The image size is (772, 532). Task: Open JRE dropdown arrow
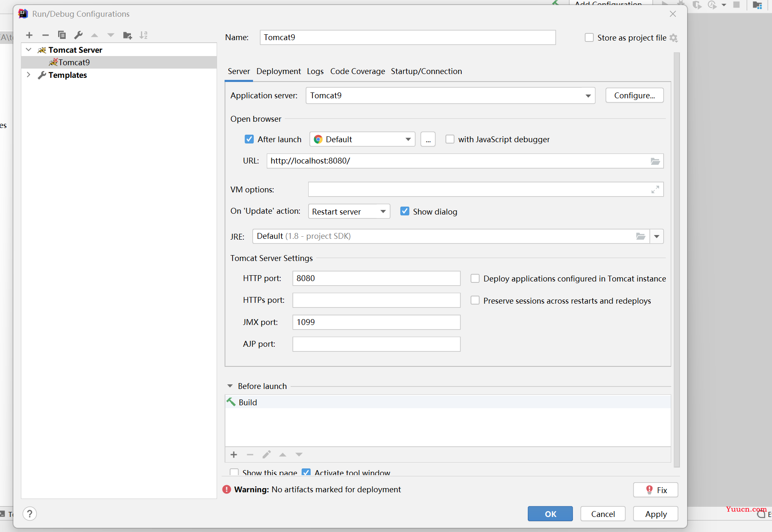[x=657, y=236]
